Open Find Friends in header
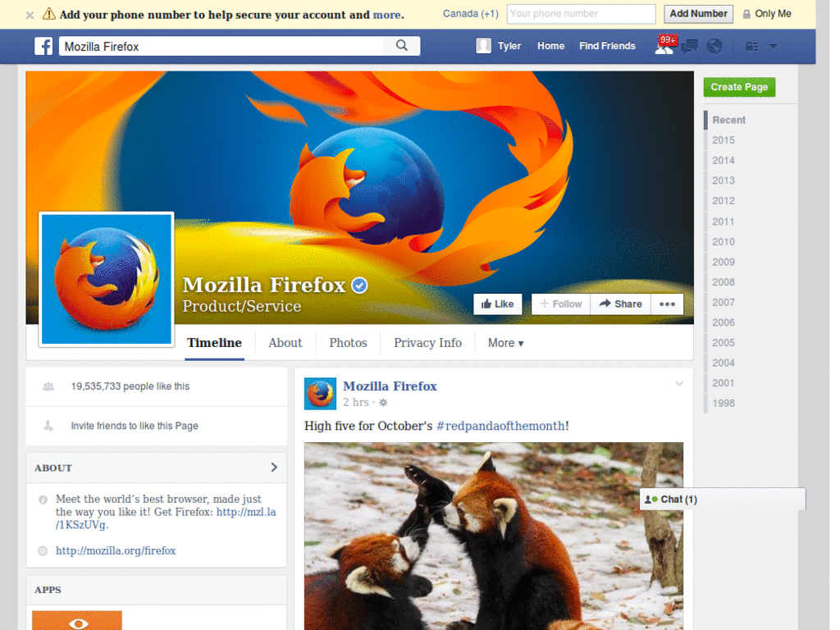 click(x=607, y=46)
